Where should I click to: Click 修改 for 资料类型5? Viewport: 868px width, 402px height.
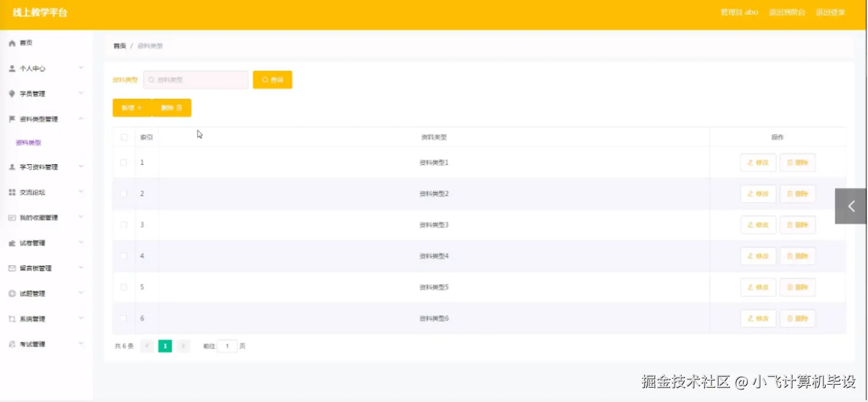(x=758, y=287)
